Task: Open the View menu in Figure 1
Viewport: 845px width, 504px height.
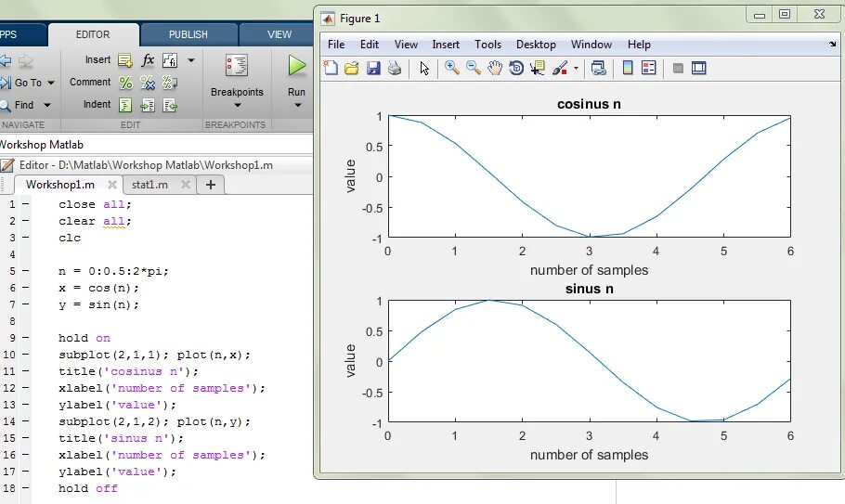Action: click(x=406, y=45)
